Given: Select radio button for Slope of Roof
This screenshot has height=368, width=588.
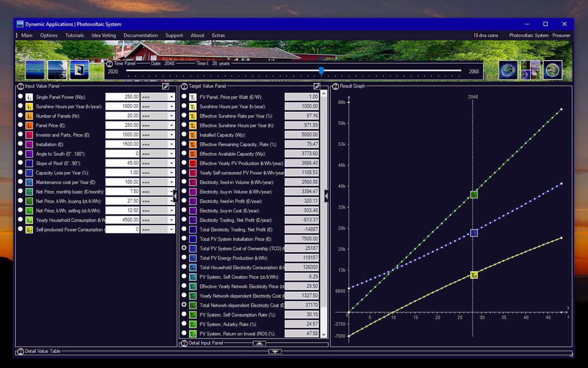Looking at the screenshot, I should point(20,163).
